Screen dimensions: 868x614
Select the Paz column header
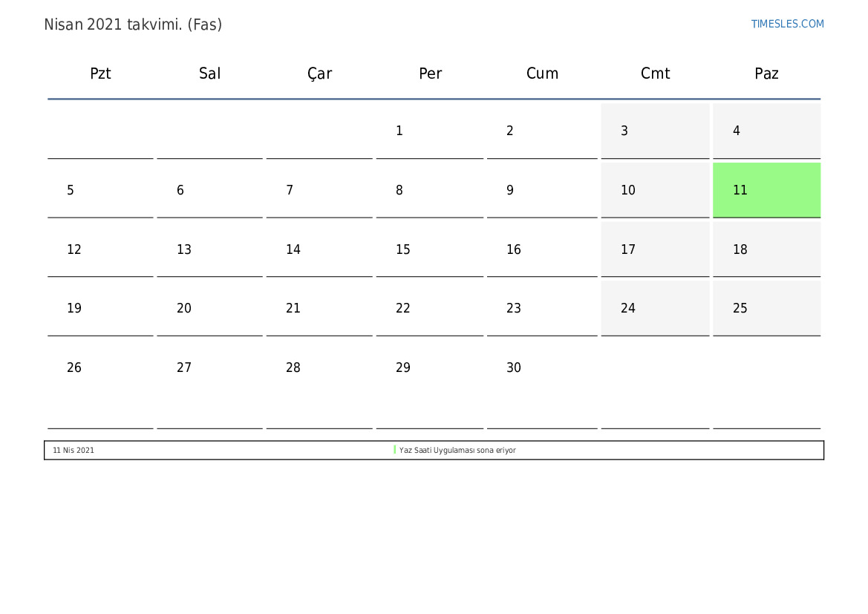coord(766,74)
